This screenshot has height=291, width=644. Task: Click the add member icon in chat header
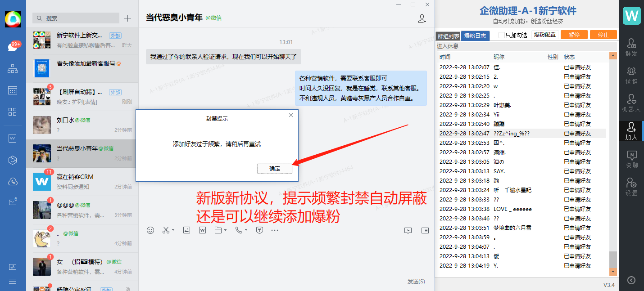[422, 18]
